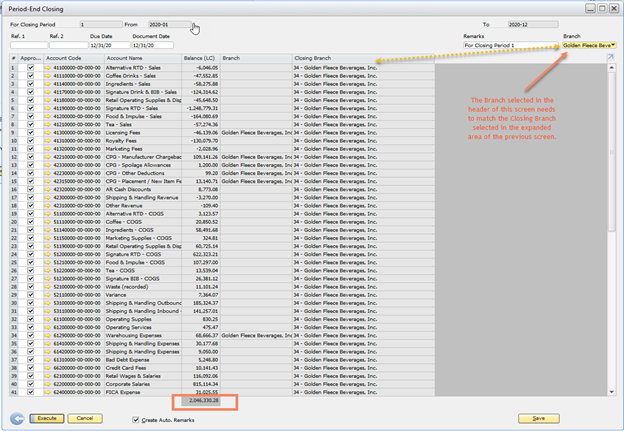624x431 pixels.
Task: Click the Execute button
Action: 45,418
